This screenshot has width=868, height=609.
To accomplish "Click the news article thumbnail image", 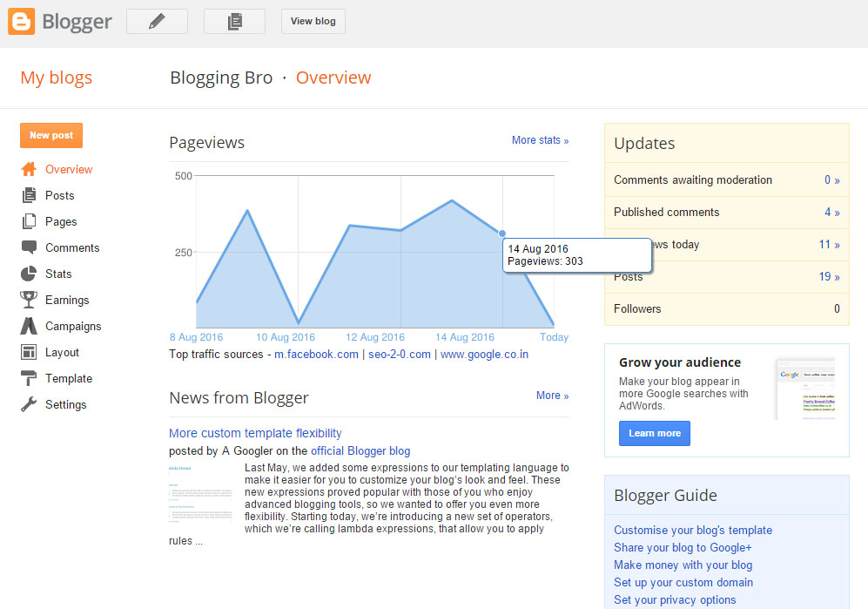I will point(200,494).
